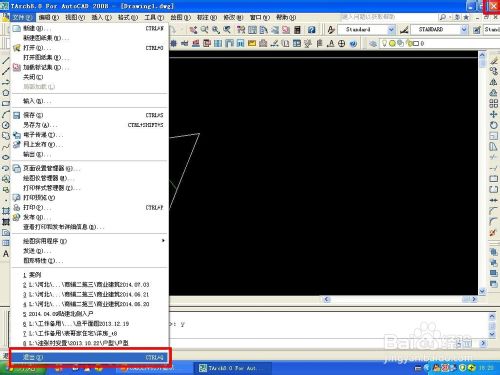Viewport: 500px width, 375px height.
Task: Open recent file ending in 2014.06.21
Action: click(x=89, y=294)
